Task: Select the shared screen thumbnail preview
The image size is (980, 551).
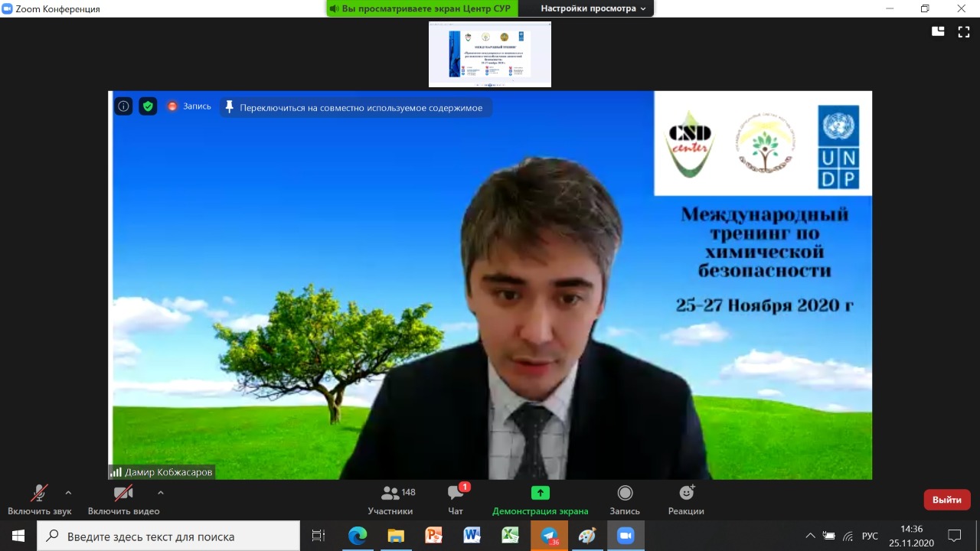Action: [x=490, y=54]
